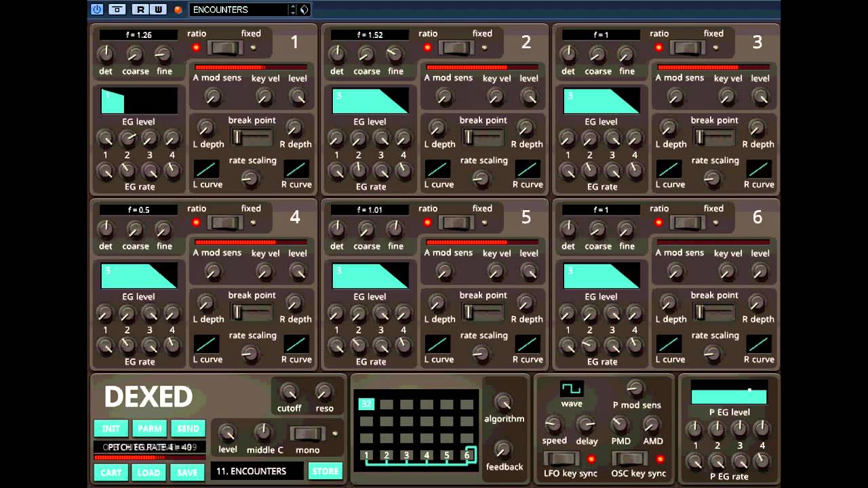The image size is (868, 488).
Task: Click the SAVE button
Action: (x=188, y=472)
